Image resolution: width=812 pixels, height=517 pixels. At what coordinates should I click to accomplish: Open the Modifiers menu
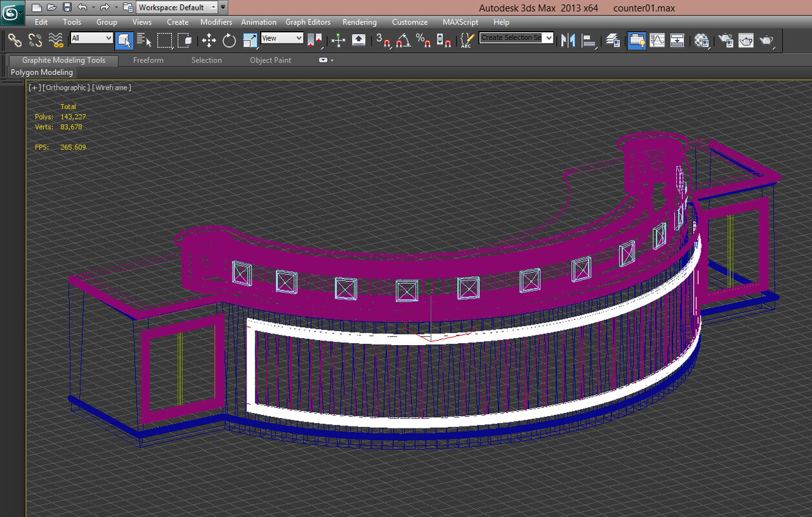point(216,22)
